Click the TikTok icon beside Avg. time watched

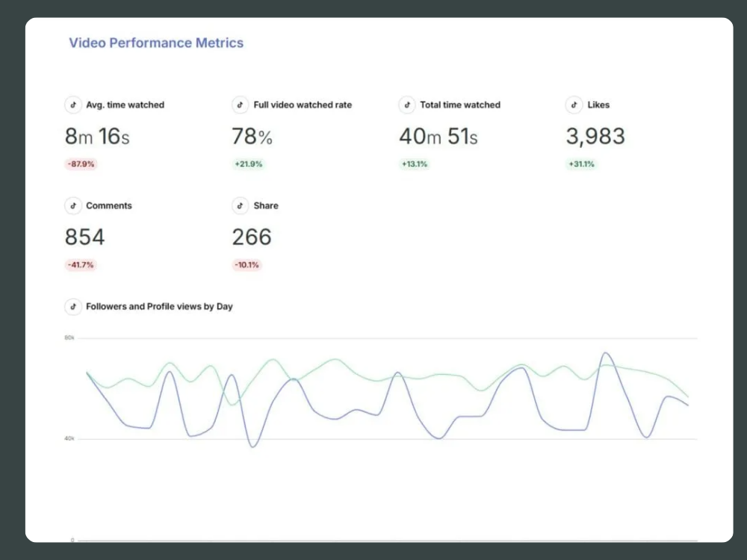(x=72, y=105)
